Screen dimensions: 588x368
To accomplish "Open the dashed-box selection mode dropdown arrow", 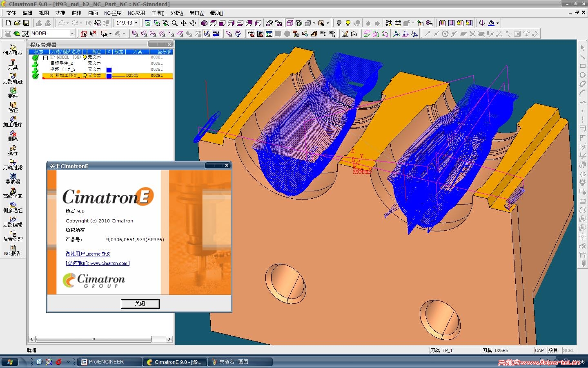I will click(110, 34).
